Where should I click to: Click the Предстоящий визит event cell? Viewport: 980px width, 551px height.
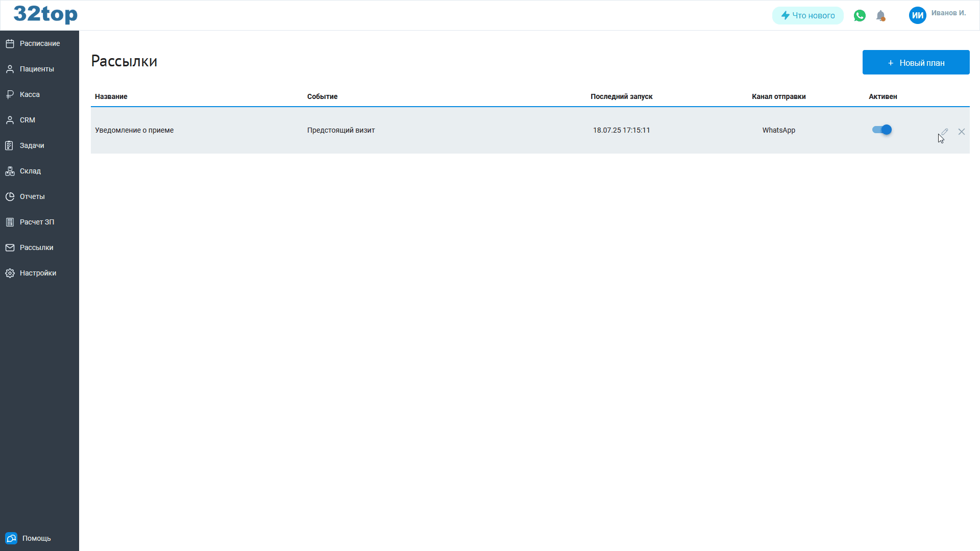(x=341, y=130)
